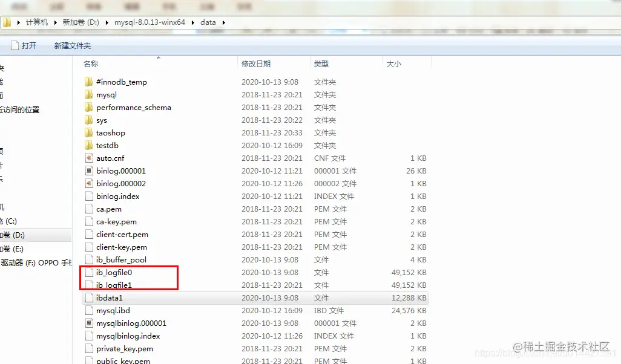This screenshot has height=364, width=621.
Task: Click the private_key.pem file icon
Action: [x=89, y=348]
